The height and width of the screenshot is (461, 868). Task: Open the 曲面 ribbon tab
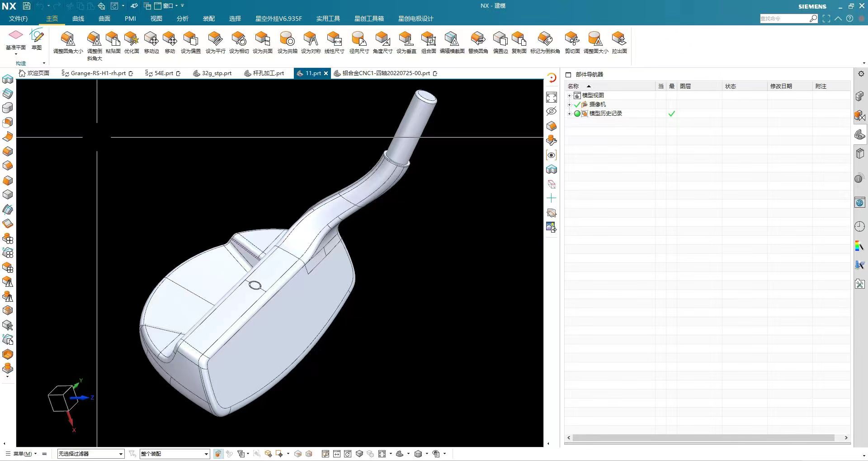pyautogui.click(x=104, y=19)
